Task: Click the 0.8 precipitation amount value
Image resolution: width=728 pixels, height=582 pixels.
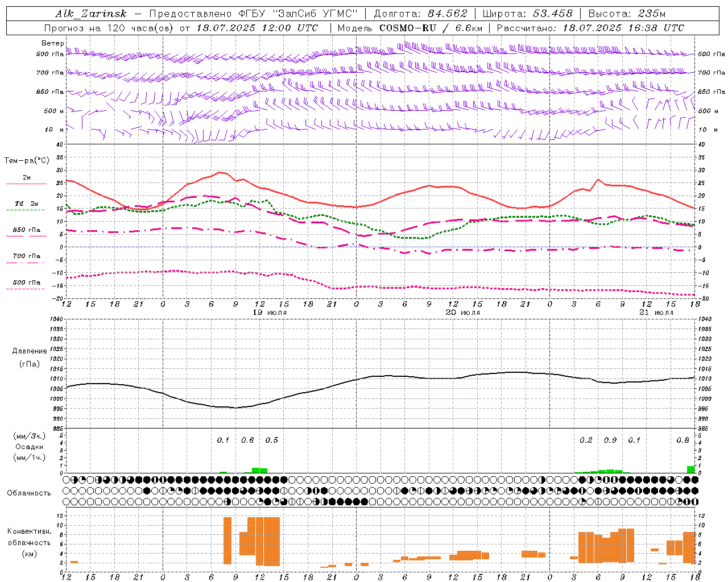Action: [682, 440]
